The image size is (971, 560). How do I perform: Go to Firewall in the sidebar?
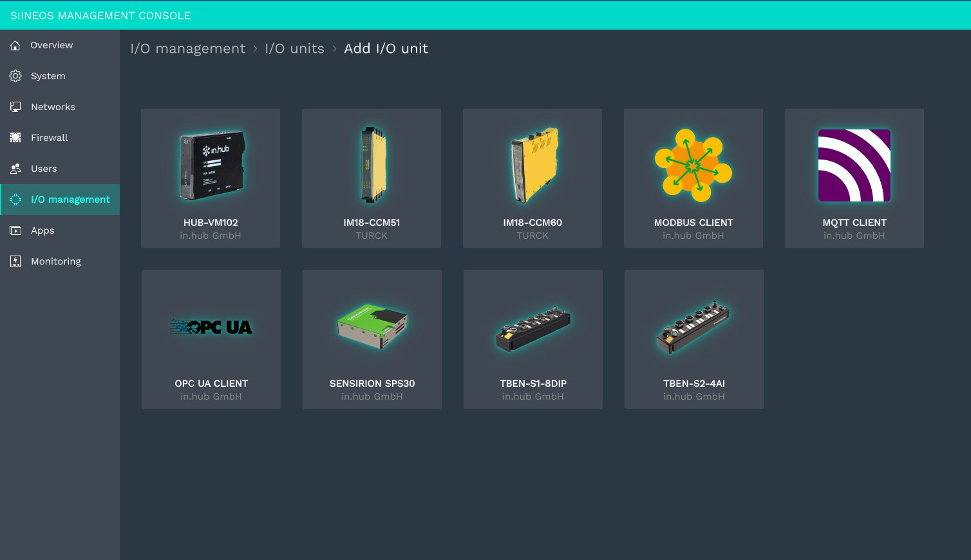point(60,138)
